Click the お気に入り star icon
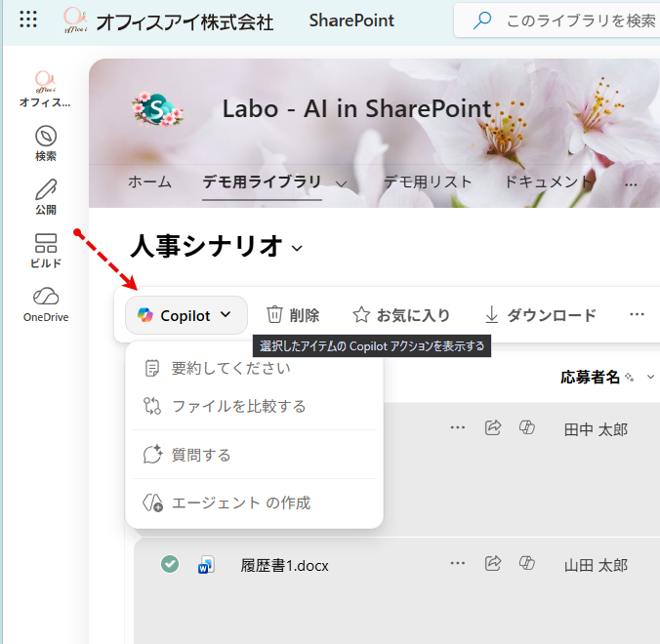 point(361,314)
